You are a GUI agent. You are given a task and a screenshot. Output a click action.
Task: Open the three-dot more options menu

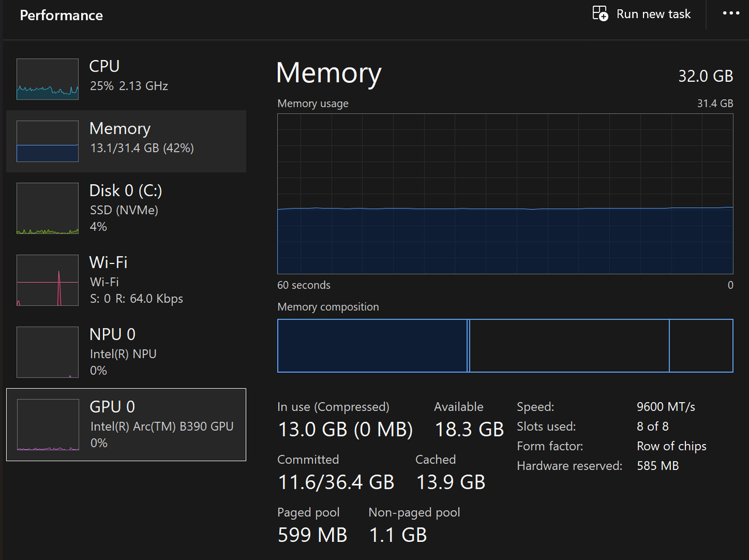coord(731,13)
